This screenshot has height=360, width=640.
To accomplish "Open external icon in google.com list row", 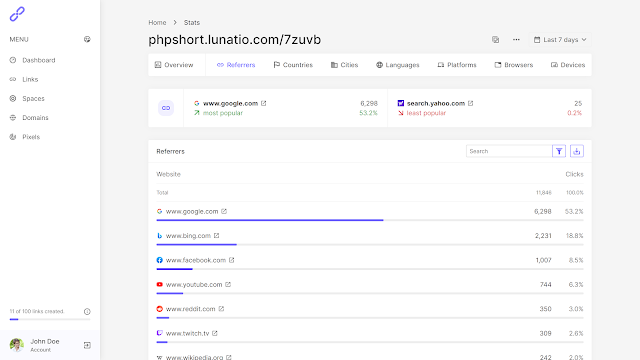I will 224,211.
